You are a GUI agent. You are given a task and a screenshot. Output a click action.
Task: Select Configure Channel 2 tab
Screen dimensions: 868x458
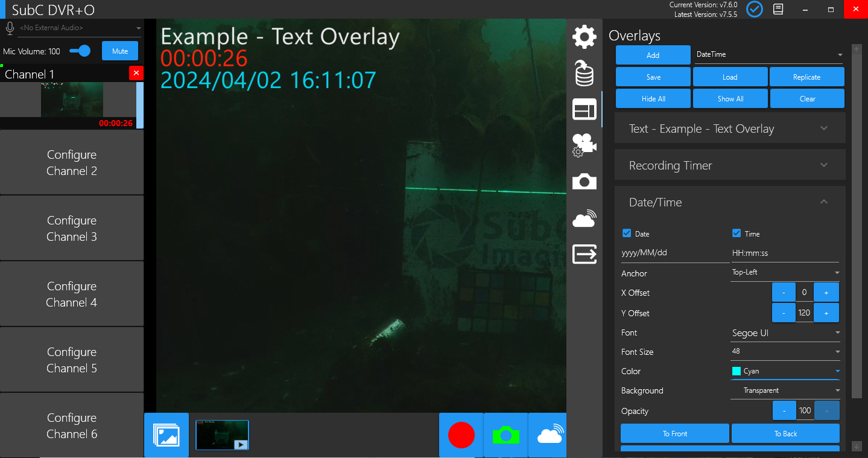(72, 163)
